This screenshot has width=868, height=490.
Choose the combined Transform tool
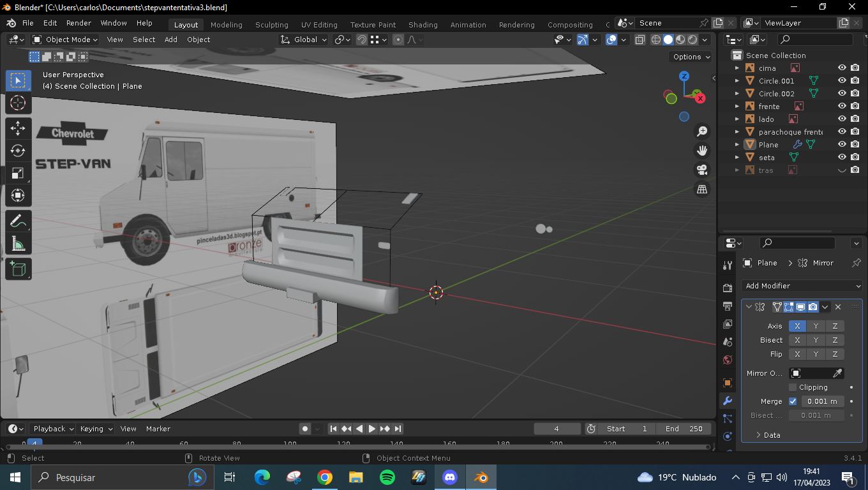coord(18,195)
